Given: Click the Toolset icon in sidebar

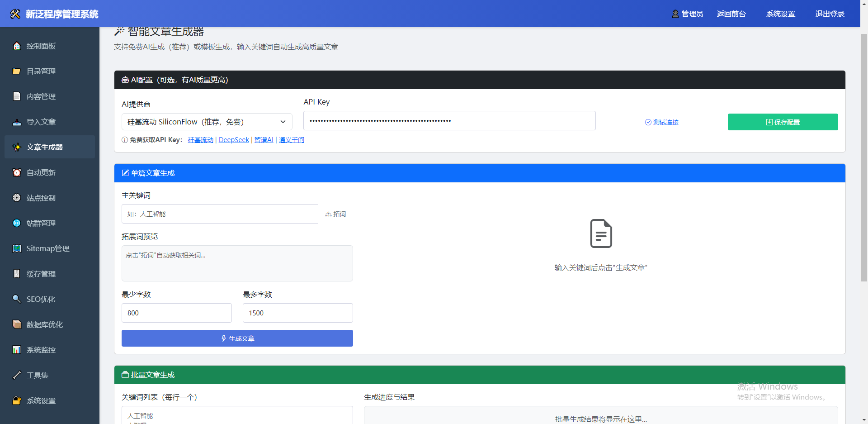Looking at the screenshot, I should [17, 375].
